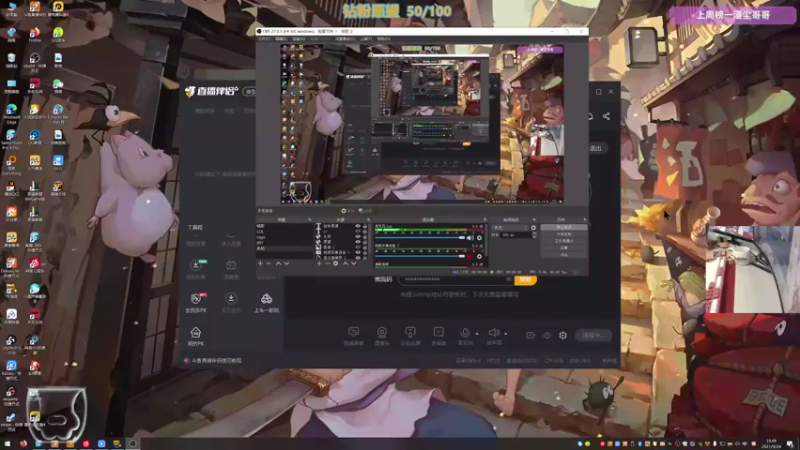Click the 麦克风 microphone icon

pos(465,333)
